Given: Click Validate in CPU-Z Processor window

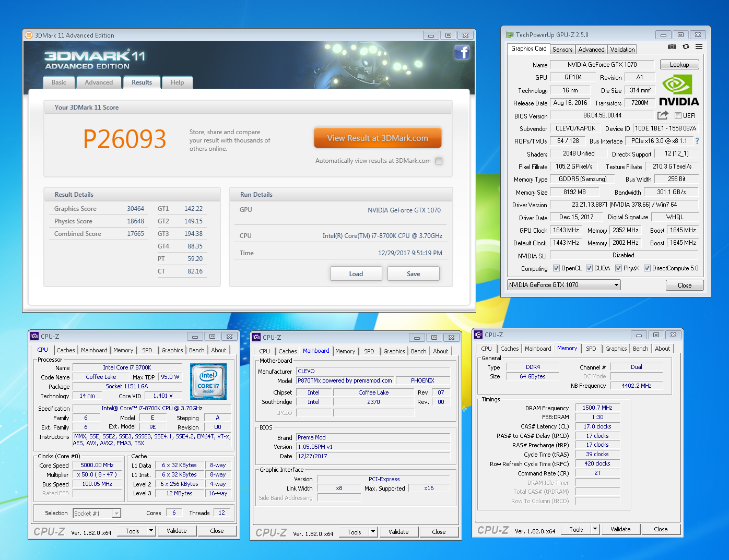Looking at the screenshot, I should coord(177,531).
